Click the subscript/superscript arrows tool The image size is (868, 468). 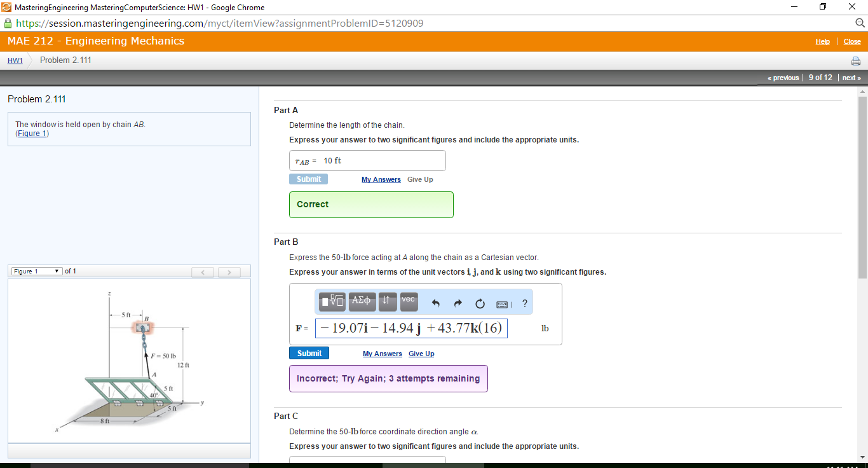[388, 301]
